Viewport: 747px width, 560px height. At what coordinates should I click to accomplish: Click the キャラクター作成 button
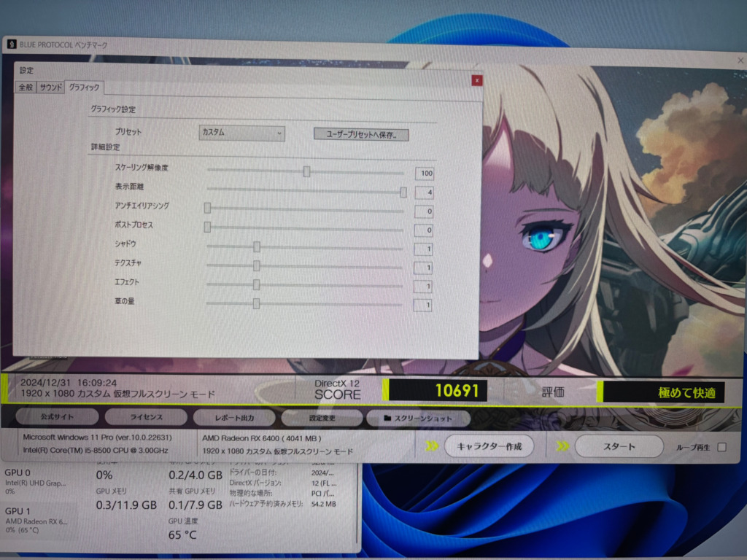489,446
